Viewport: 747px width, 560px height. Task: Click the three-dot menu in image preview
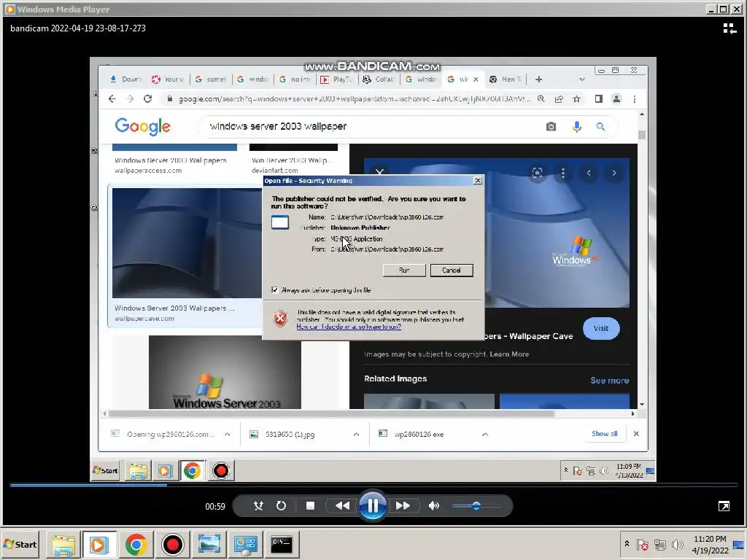562,173
